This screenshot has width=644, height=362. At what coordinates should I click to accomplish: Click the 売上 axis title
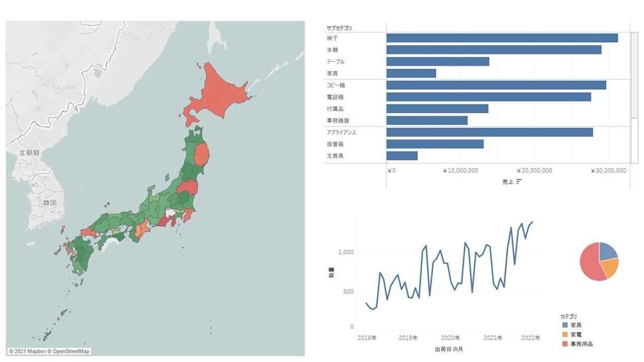(x=507, y=182)
